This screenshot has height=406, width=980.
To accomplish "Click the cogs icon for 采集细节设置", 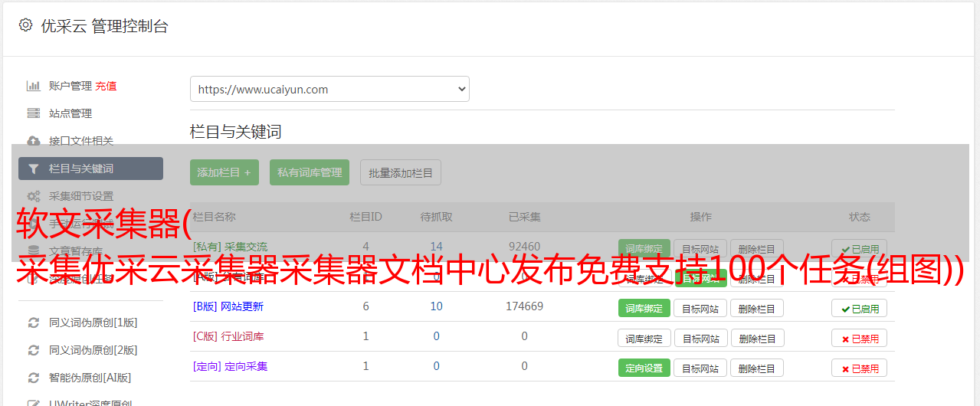I will pos(33,196).
